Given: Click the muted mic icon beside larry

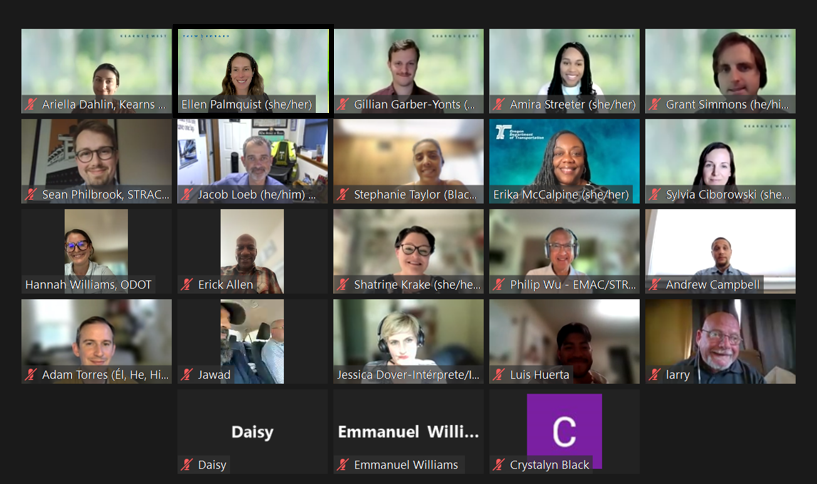Looking at the screenshot, I should tap(655, 375).
